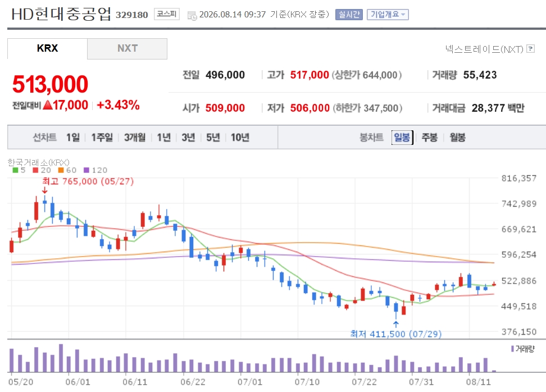Screen dimensions: 546x392
Task: Click the 08/11 date axis label
Action: [479, 382]
